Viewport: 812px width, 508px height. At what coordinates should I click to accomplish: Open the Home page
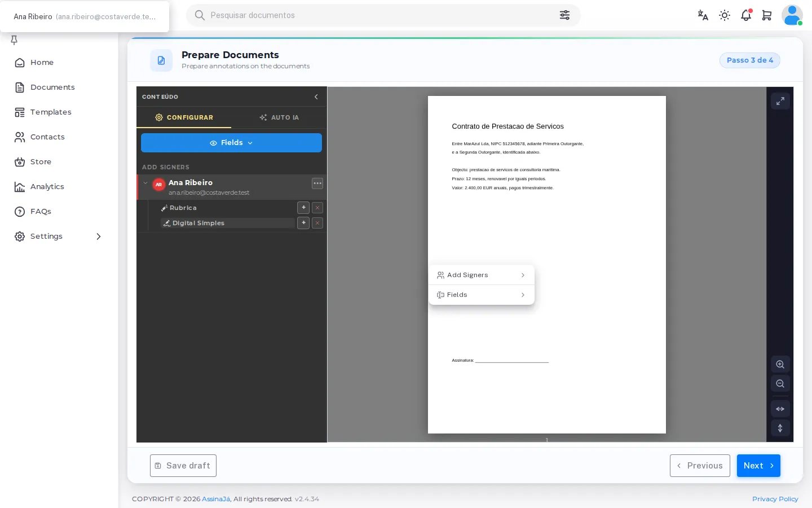tap(42, 63)
